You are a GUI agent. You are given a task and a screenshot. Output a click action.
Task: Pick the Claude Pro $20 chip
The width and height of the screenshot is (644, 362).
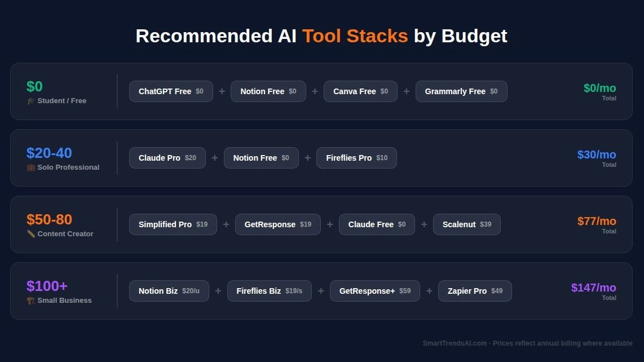pos(167,158)
